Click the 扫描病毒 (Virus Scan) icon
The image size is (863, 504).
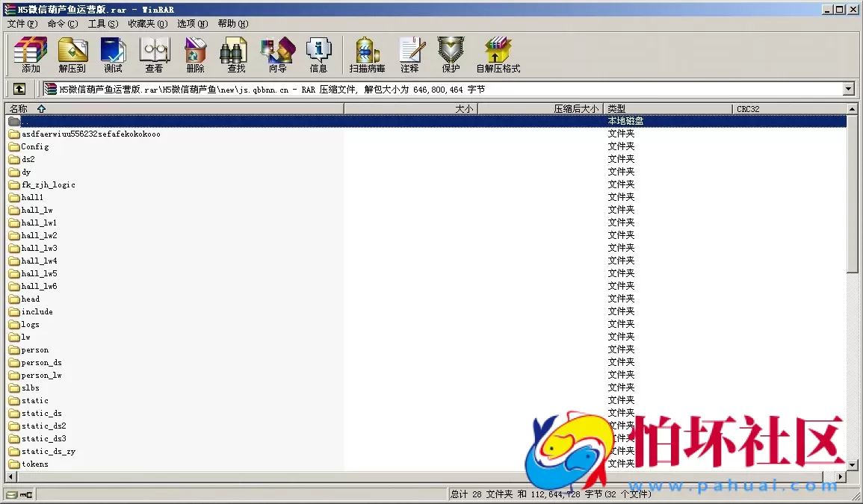367,55
